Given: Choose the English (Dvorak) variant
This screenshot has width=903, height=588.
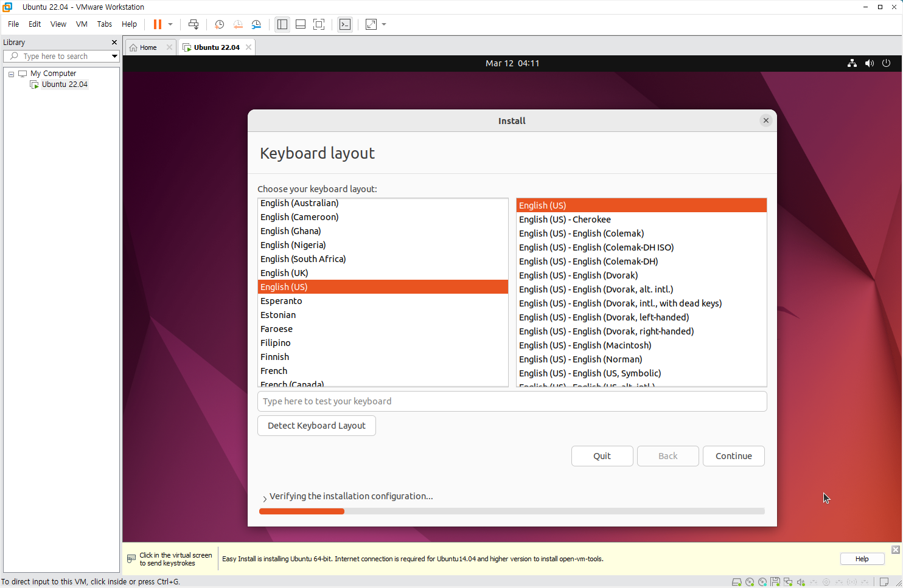Looking at the screenshot, I should point(641,275).
